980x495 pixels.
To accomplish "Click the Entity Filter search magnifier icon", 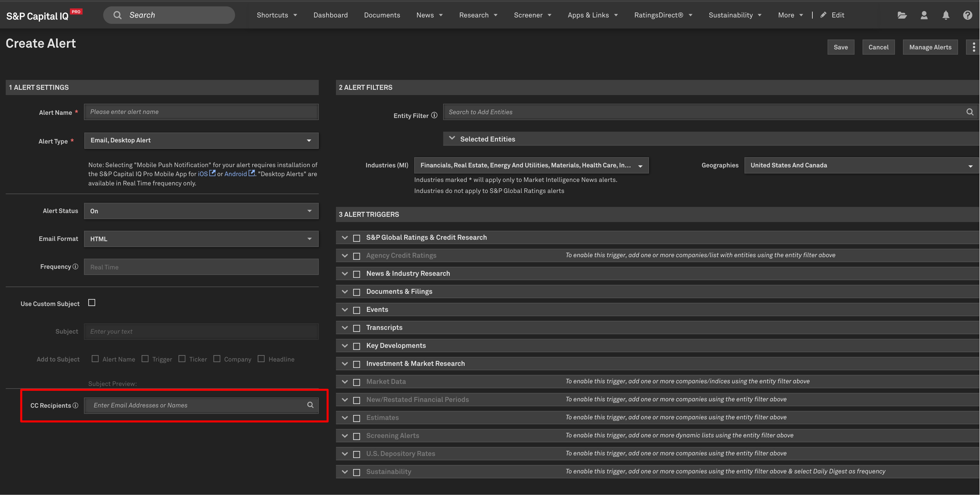I will coord(970,112).
